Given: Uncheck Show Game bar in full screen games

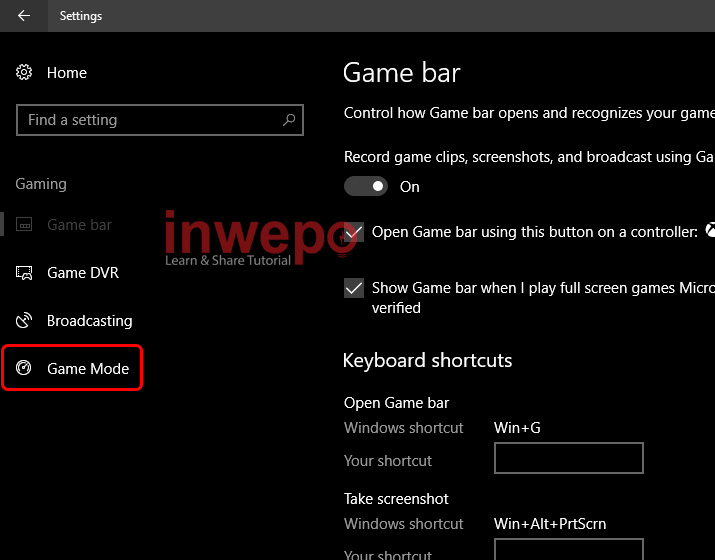Looking at the screenshot, I should click(x=354, y=288).
